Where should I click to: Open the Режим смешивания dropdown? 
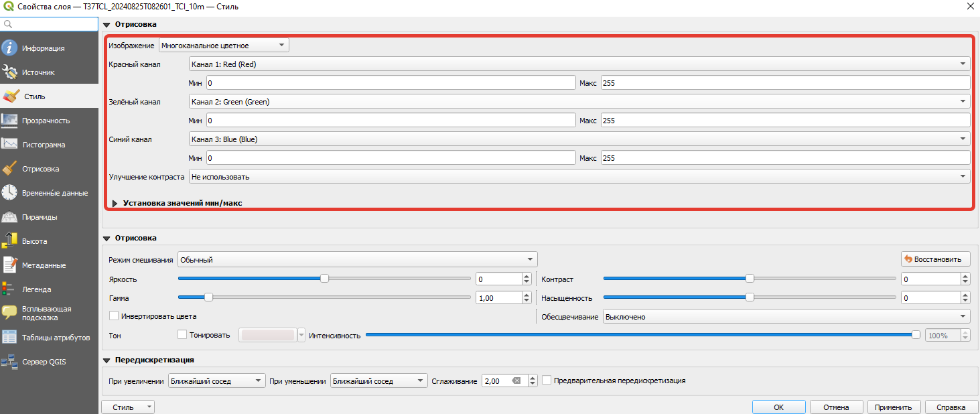point(357,259)
